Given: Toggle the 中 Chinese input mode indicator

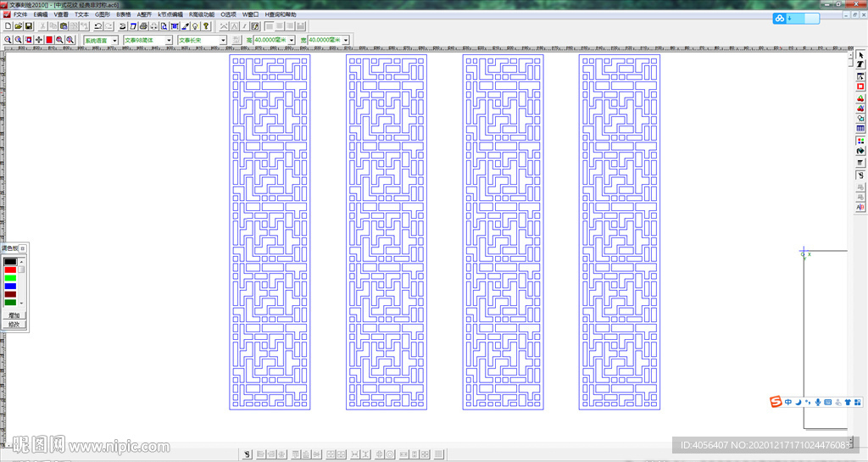Looking at the screenshot, I should tap(788, 402).
